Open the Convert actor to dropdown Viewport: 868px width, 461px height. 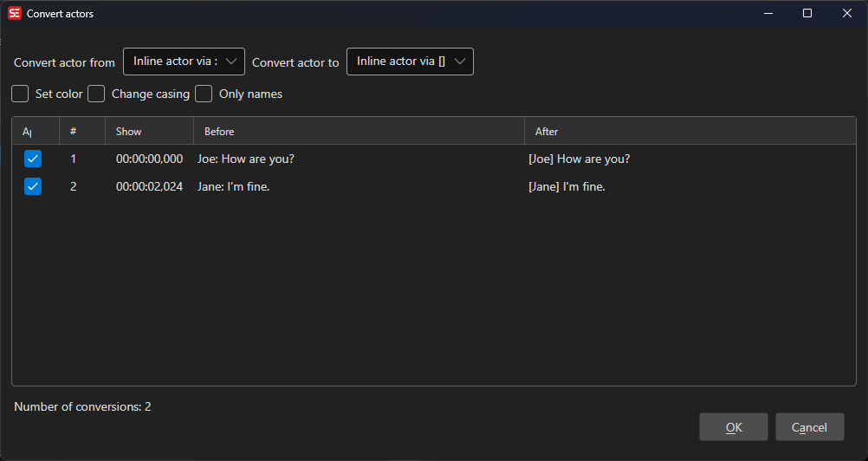click(410, 62)
